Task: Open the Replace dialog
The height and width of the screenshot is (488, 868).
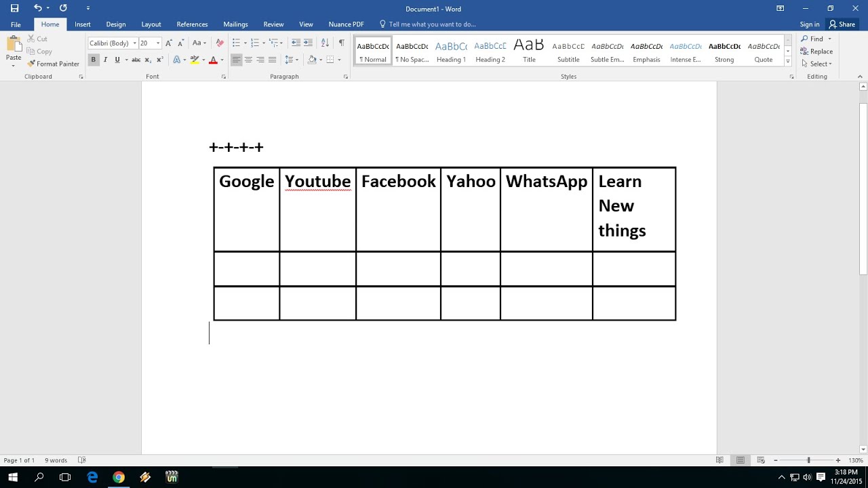Action: click(x=816, y=52)
